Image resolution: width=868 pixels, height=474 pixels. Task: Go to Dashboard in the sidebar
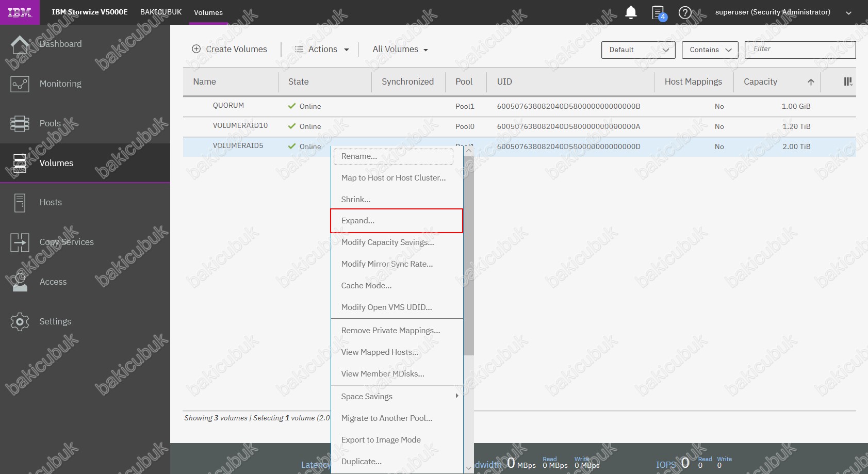click(60, 44)
